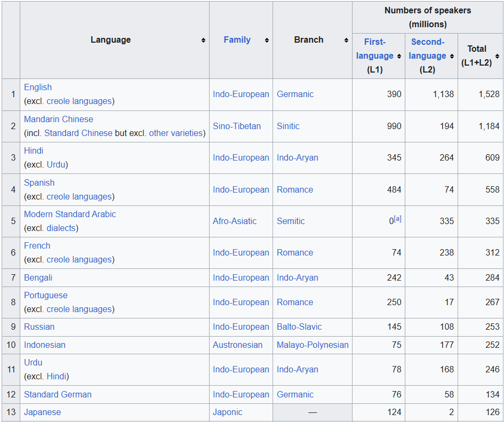504x422 pixels.
Task: Open Indo-Aryan link in Hindi row
Action: [x=297, y=157]
